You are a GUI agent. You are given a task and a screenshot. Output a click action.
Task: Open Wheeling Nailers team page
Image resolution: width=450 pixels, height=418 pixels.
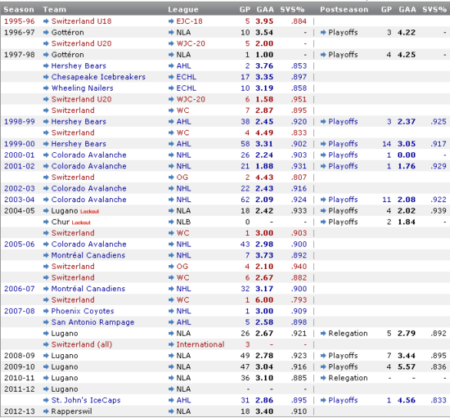tap(82, 88)
